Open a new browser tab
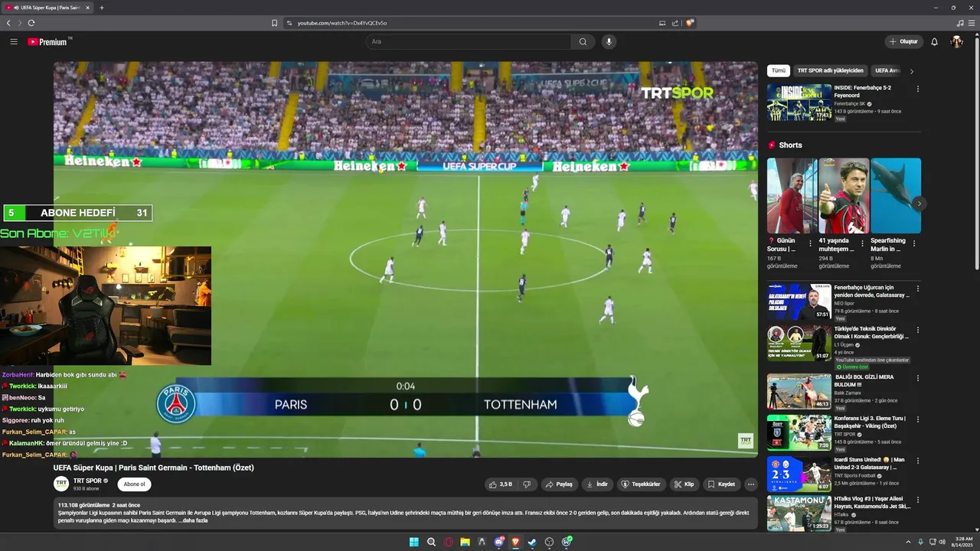Screen dimensions: 980x551 (102, 8)
